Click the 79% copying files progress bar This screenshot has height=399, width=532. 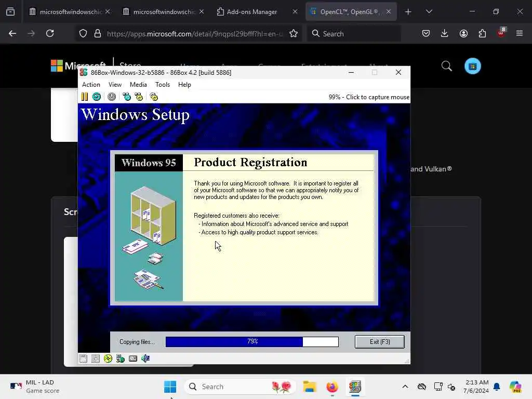pos(252,342)
